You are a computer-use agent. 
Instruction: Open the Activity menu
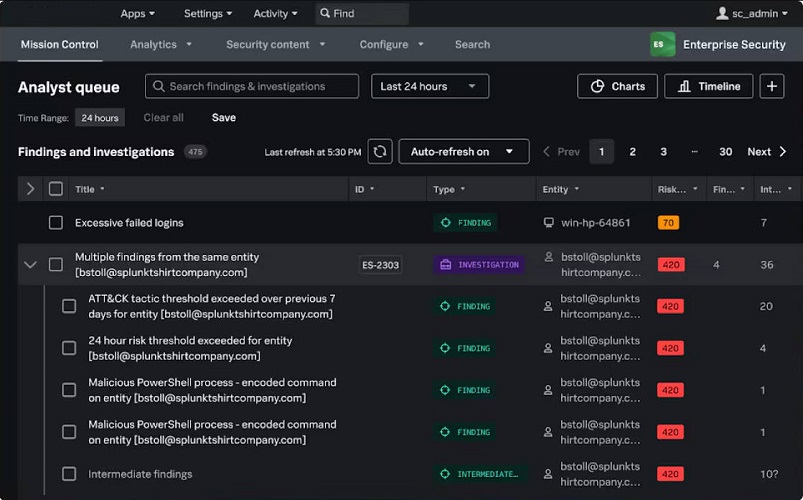coord(276,13)
